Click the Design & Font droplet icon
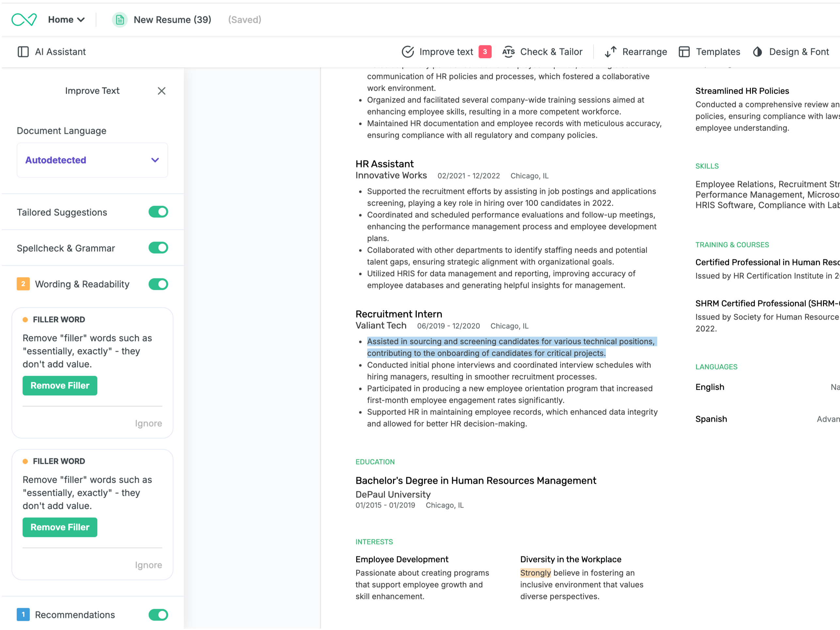Image resolution: width=840 pixels, height=630 pixels. pos(758,52)
